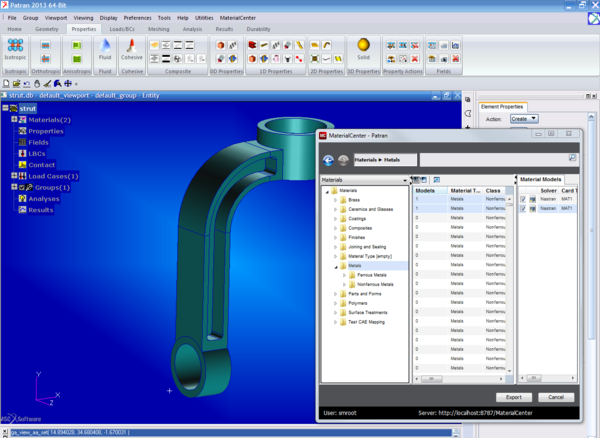600x438 pixels.
Task: Click the Cancel button
Action: click(x=556, y=397)
